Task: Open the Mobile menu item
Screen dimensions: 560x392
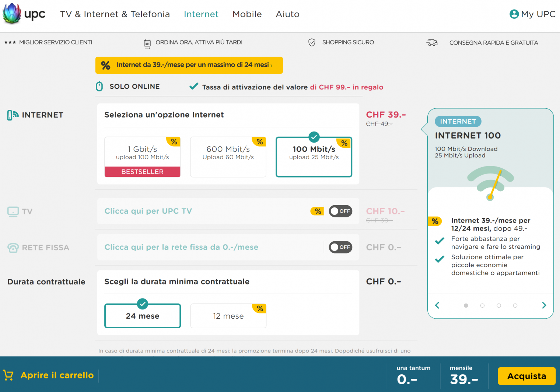Action: (x=247, y=14)
